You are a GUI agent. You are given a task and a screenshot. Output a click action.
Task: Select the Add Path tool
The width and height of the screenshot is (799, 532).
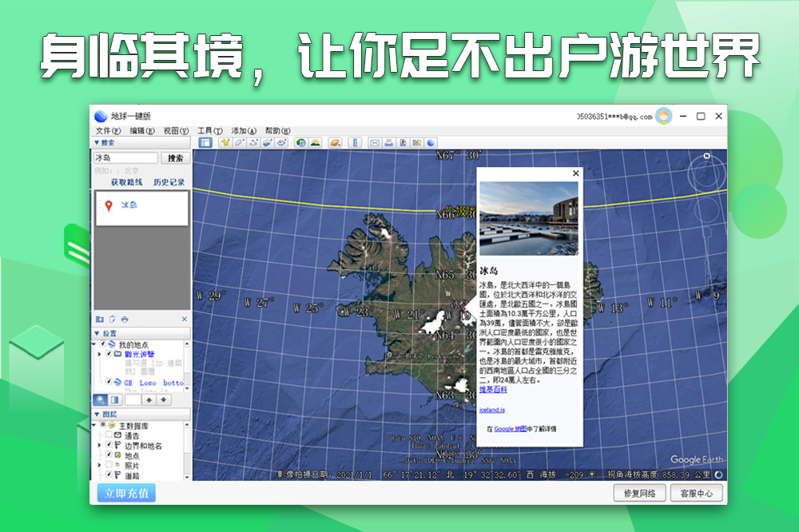pos(253,142)
